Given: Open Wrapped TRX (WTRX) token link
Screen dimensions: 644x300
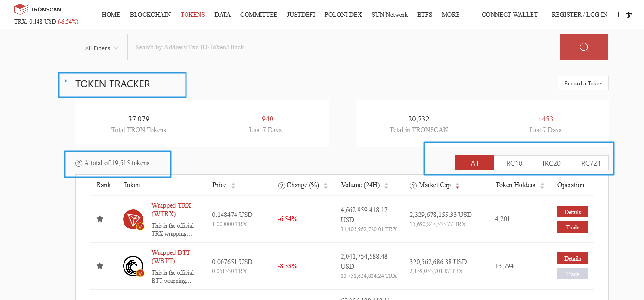Looking at the screenshot, I should [x=171, y=210].
